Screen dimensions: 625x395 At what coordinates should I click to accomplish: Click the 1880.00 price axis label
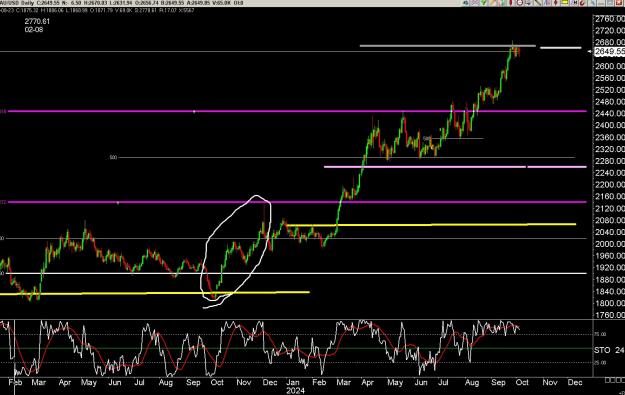coord(609,279)
